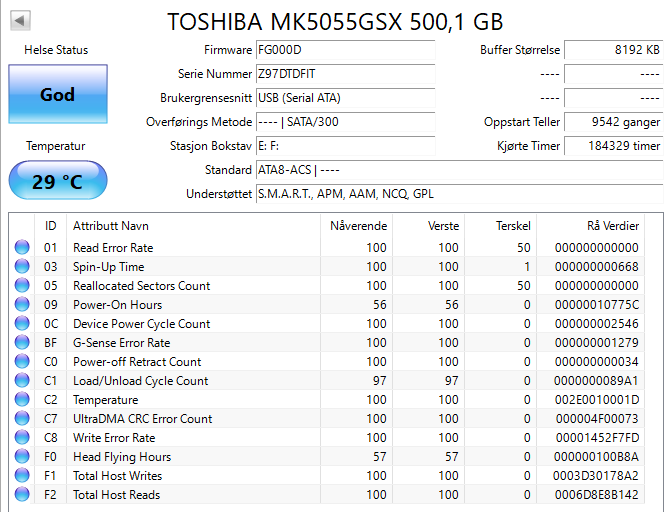Click status icon for Total Host Writes

(x=22, y=475)
